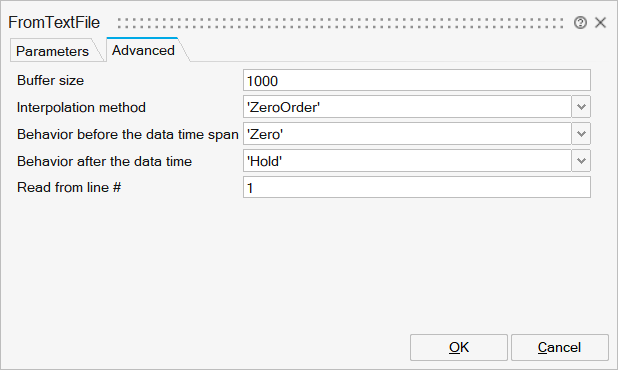Click the 'ZeroOrder' value box

point(407,107)
